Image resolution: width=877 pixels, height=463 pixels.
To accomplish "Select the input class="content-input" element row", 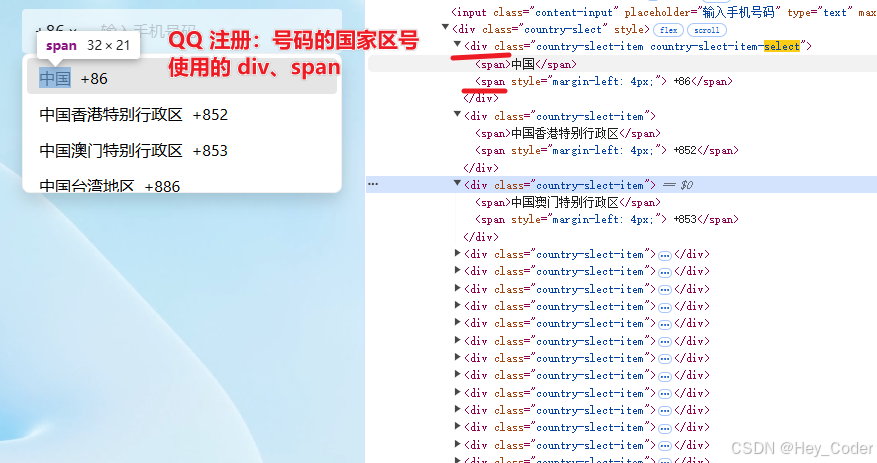I will pyautogui.click(x=663, y=12).
